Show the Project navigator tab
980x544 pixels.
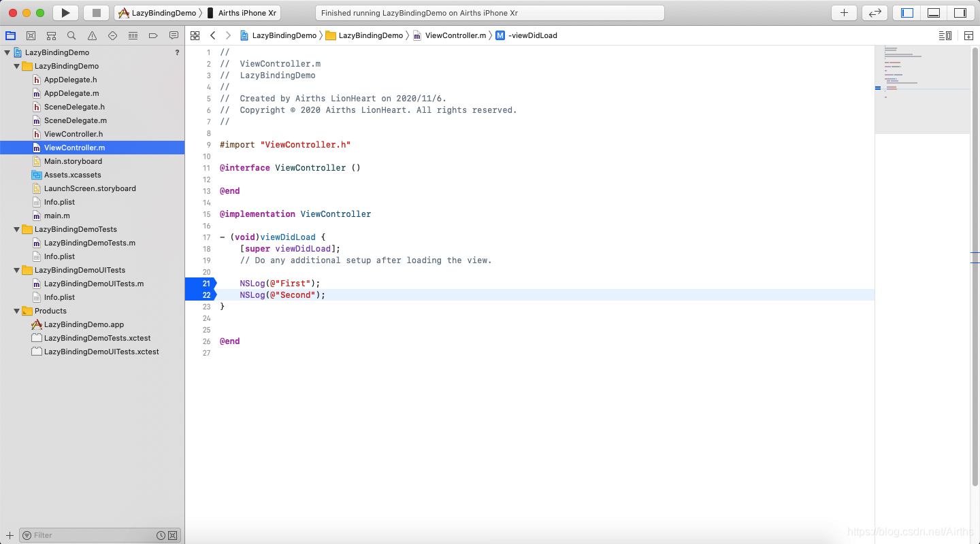pyautogui.click(x=10, y=35)
